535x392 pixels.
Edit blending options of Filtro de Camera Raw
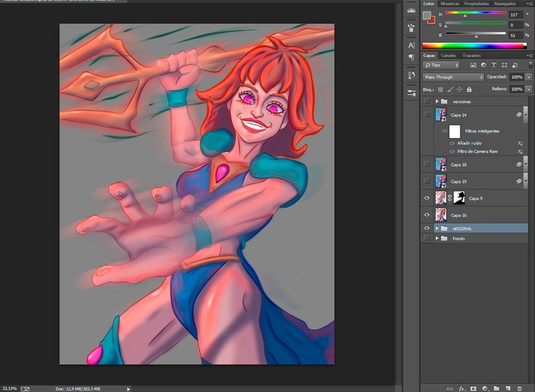click(x=520, y=152)
